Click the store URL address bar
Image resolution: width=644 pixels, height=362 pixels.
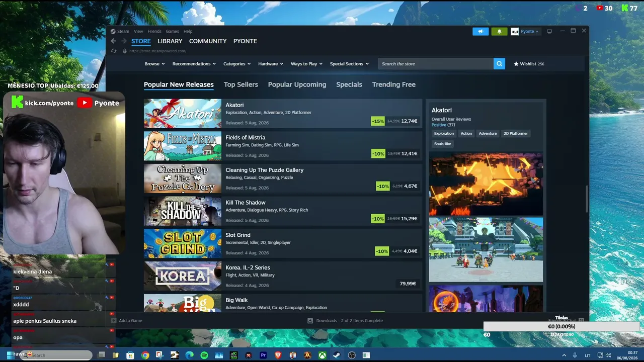(157, 51)
